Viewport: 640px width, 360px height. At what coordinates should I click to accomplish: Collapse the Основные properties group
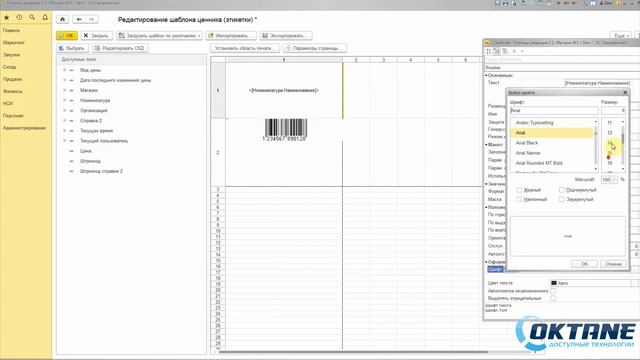tap(486, 76)
